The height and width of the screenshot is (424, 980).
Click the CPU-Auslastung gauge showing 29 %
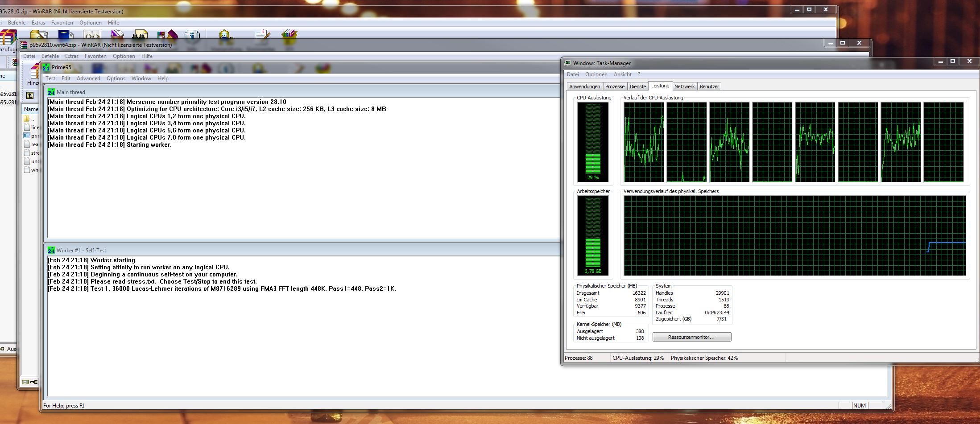click(x=593, y=142)
